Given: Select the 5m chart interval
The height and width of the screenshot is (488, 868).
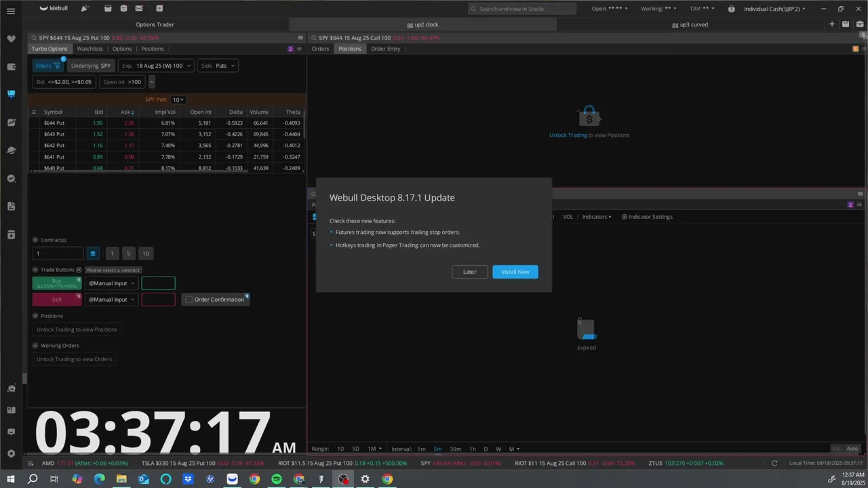Looking at the screenshot, I should (x=437, y=449).
